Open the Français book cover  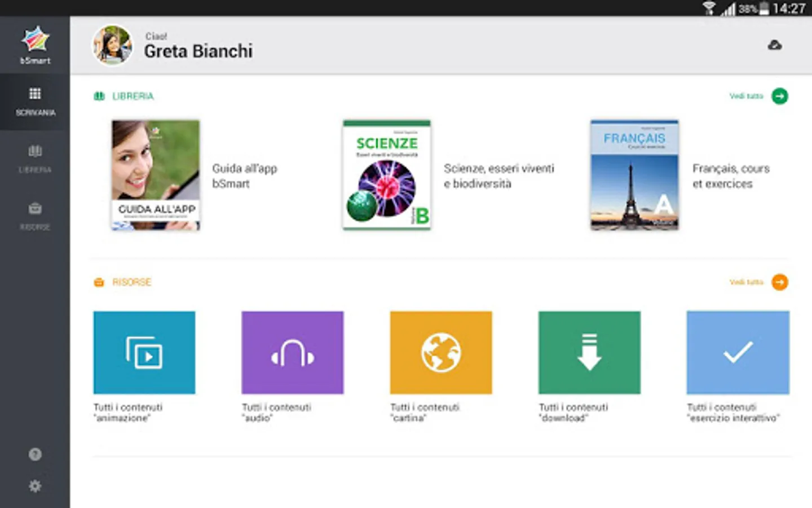click(x=634, y=175)
